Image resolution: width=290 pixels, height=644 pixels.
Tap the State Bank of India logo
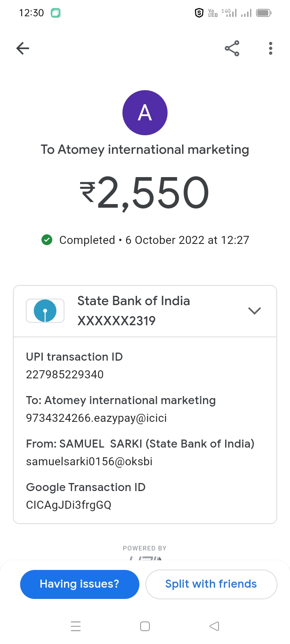(x=45, y=311)
